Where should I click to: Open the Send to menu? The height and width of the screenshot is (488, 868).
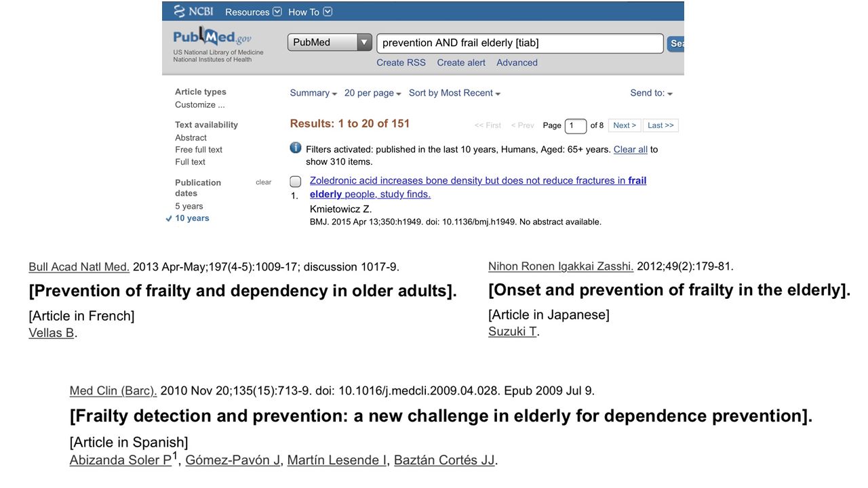pos(651,93)
